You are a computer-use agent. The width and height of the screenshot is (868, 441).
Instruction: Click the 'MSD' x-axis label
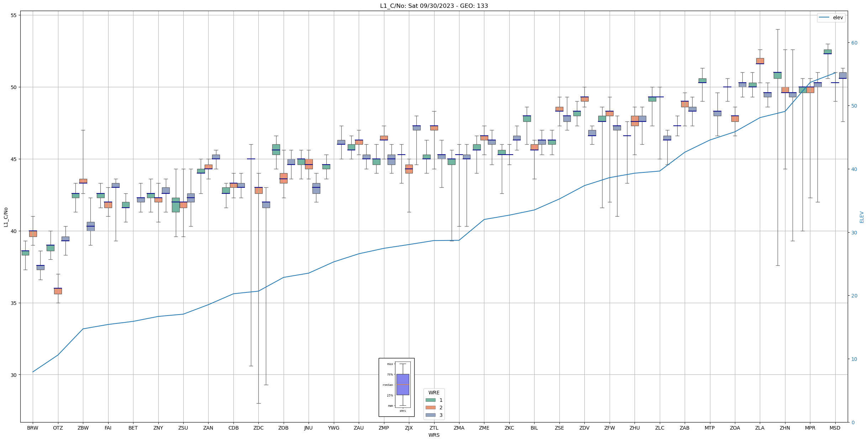tap(835, 428)
